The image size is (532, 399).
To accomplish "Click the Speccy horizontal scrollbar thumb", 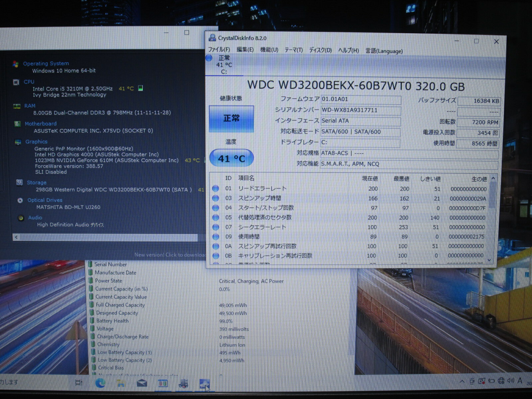I will pyautogui.click(x=108, y=237).
